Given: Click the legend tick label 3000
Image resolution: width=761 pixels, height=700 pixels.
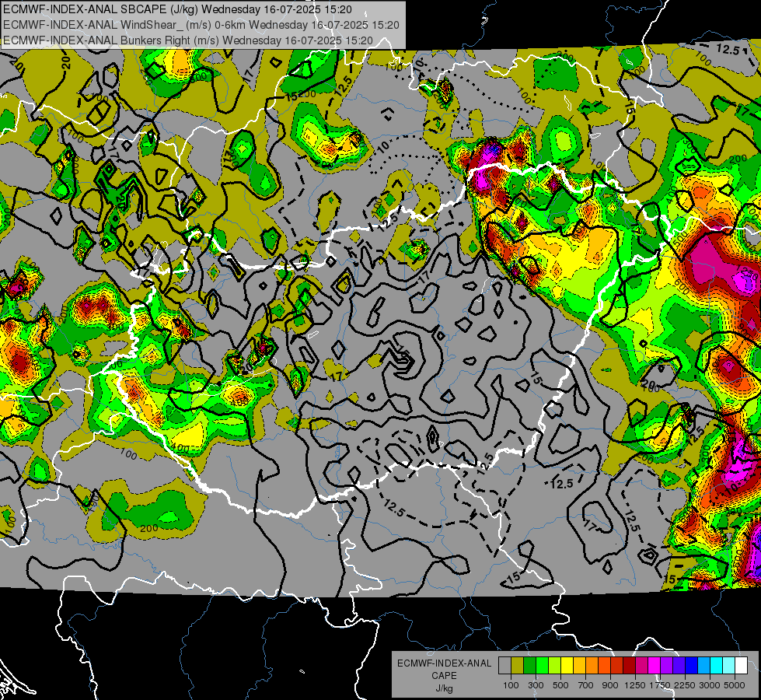Looking at the screenshot, I should (710, 685).
